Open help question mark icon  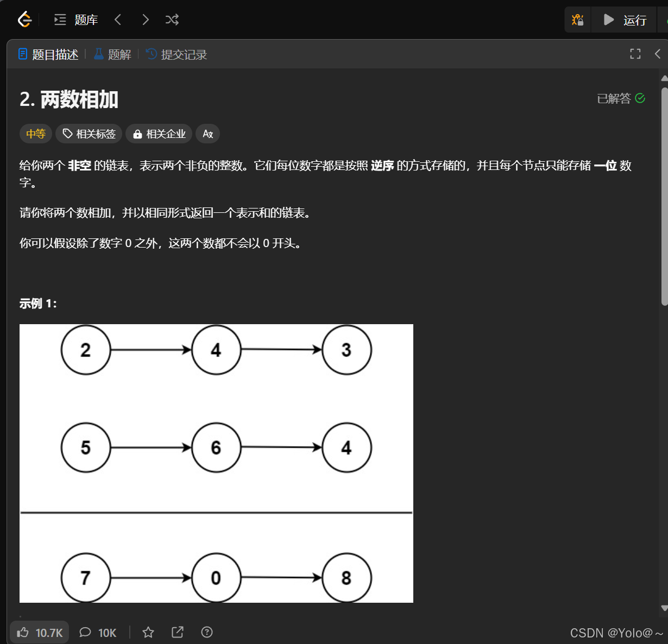pyautogui.click(x=207, y=632)
